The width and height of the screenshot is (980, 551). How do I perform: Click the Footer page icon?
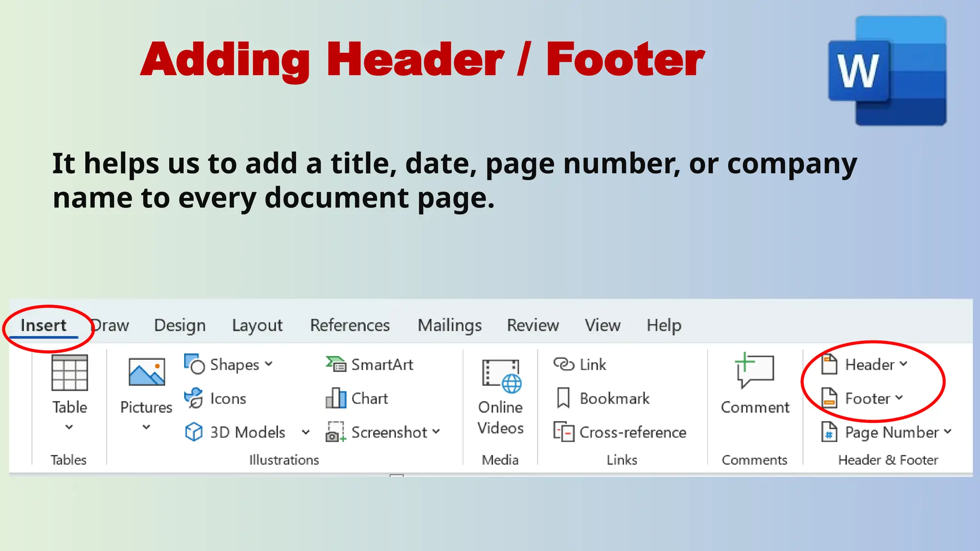829,397
